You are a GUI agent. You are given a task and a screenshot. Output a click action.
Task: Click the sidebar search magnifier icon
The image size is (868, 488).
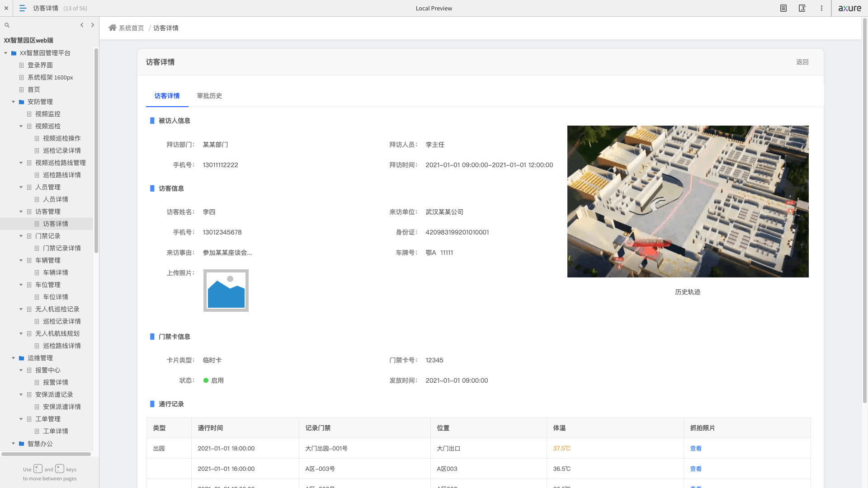[7, 25]
